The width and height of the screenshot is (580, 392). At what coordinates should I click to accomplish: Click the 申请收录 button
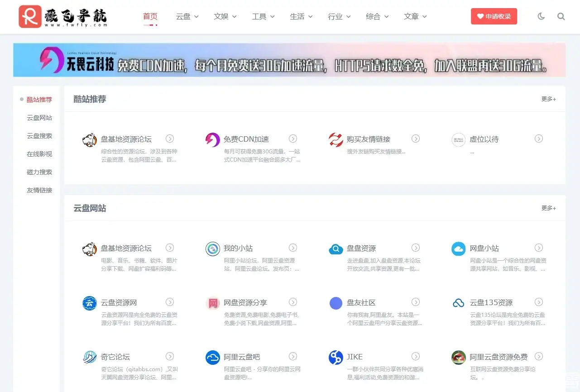click(494, 15)
